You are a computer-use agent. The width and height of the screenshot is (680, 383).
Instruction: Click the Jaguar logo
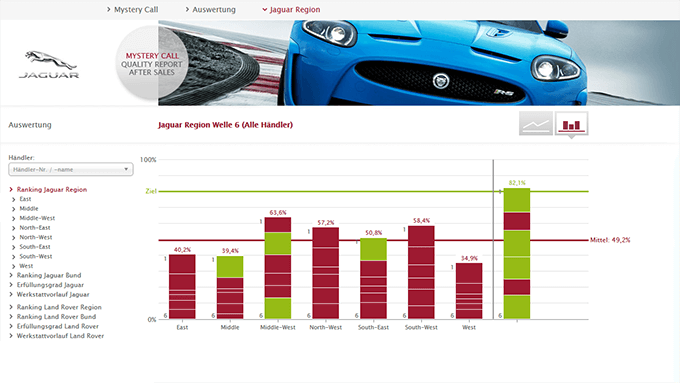point(49,64)
